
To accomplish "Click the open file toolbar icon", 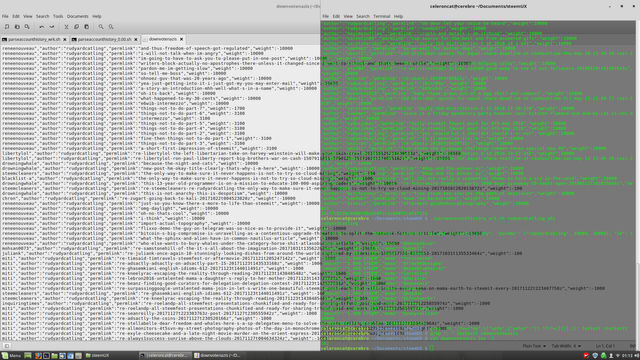I will pos(17,27).
